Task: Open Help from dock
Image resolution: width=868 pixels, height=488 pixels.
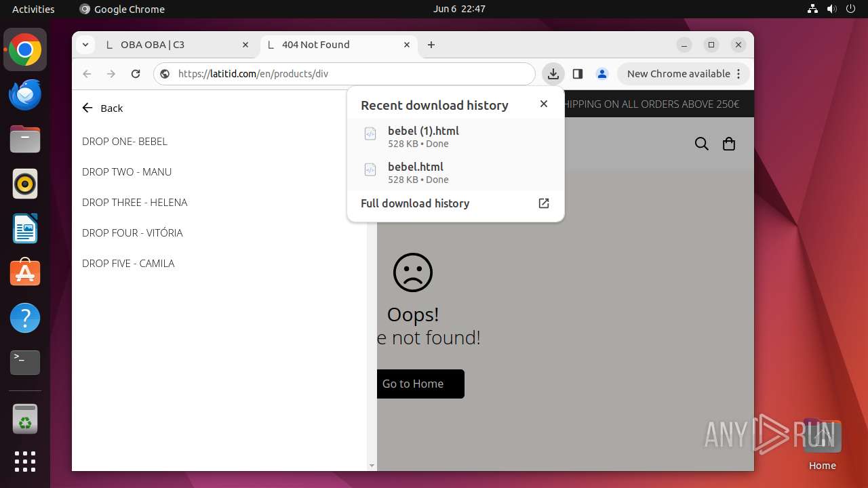Action: click(25, 318)
